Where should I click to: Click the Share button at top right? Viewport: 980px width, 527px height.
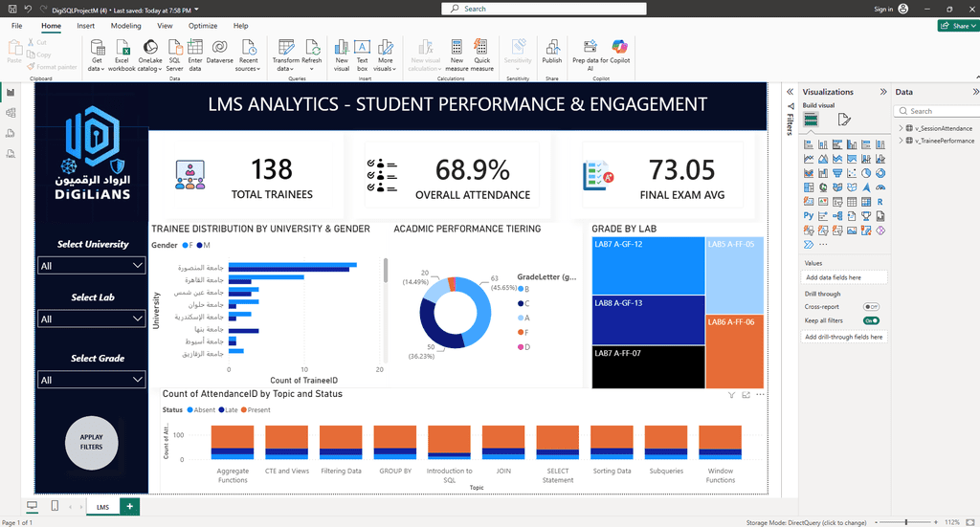957,26
